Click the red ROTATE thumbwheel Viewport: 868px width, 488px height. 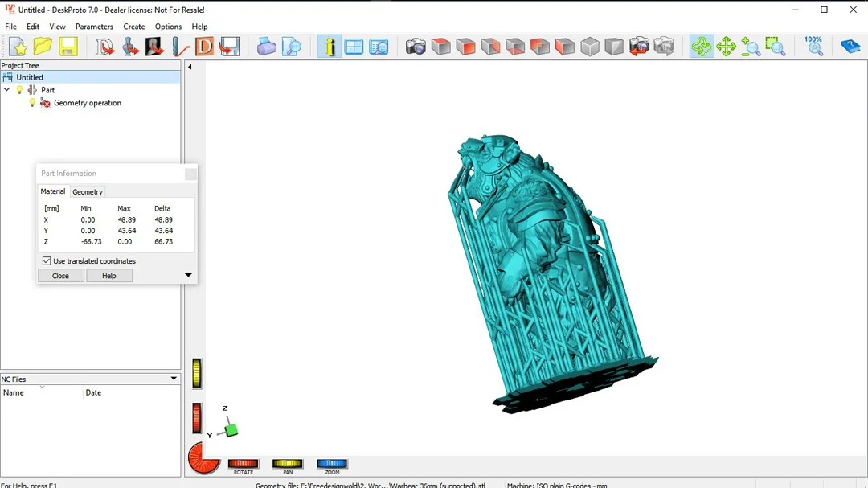pyautogui.click(x=244, y=464)
